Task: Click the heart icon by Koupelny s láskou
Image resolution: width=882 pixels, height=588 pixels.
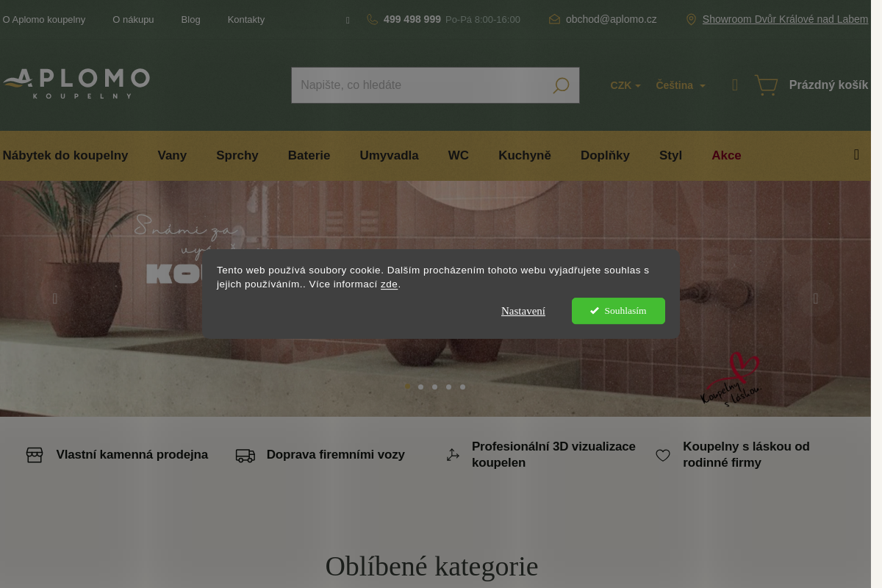Action: pyautogui.click(x=663, y=456)
